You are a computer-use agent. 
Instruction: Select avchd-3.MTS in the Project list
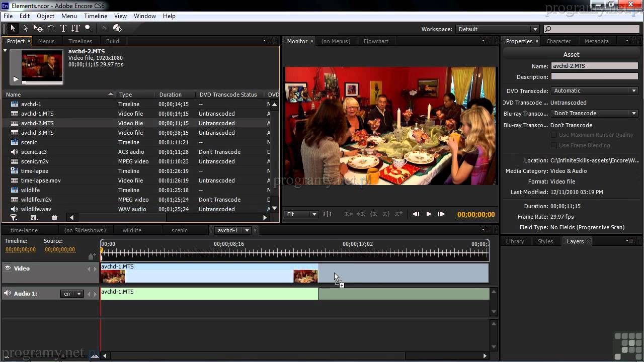(x=37, y=133)
